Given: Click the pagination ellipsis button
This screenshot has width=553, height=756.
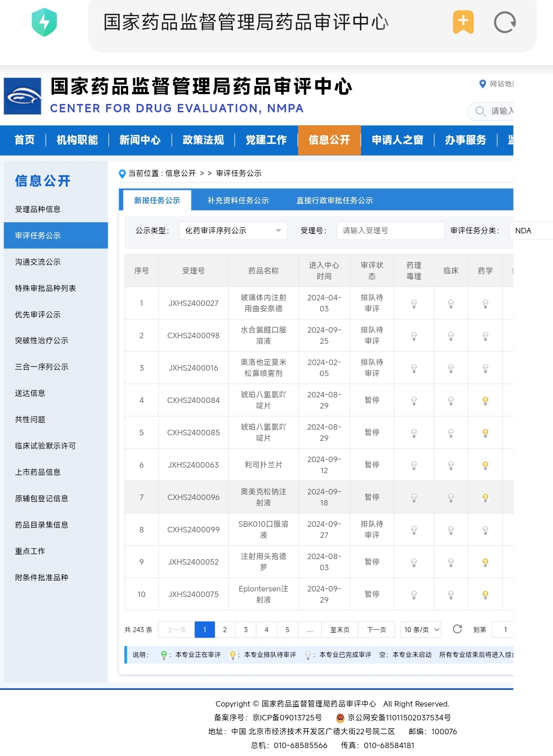Looking at the screenshot, I should [x=310, y=629].
